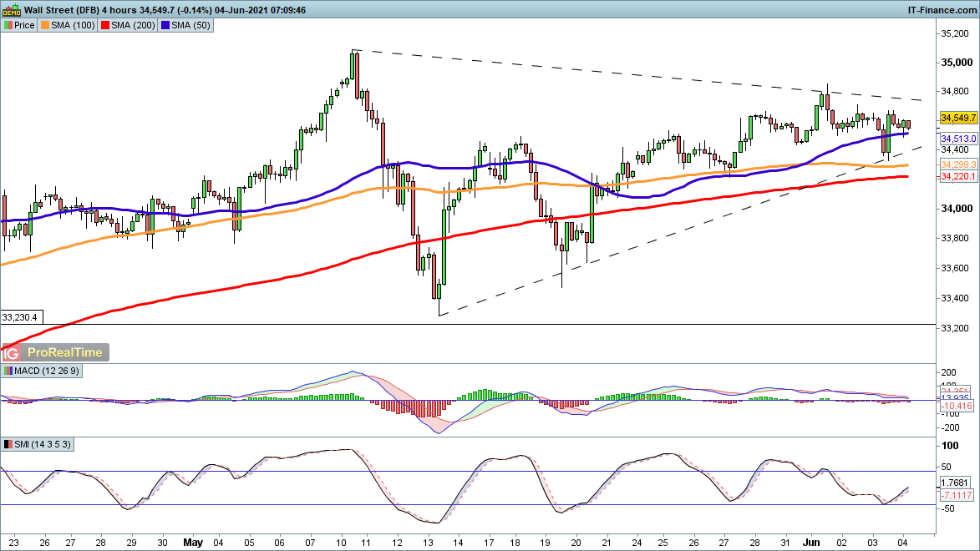Click the MACD indicator's colored icon

(8, 371)
